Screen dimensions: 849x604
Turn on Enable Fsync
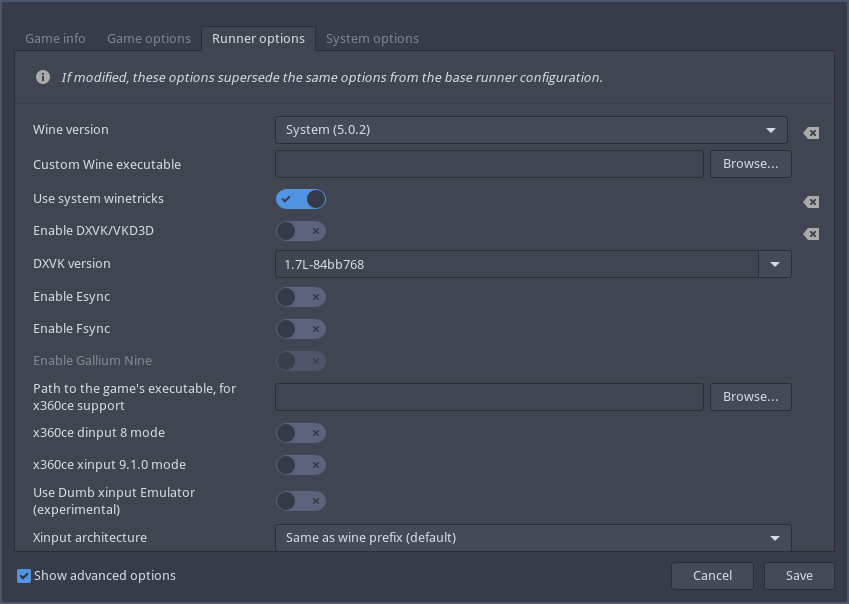click(301, 329)
